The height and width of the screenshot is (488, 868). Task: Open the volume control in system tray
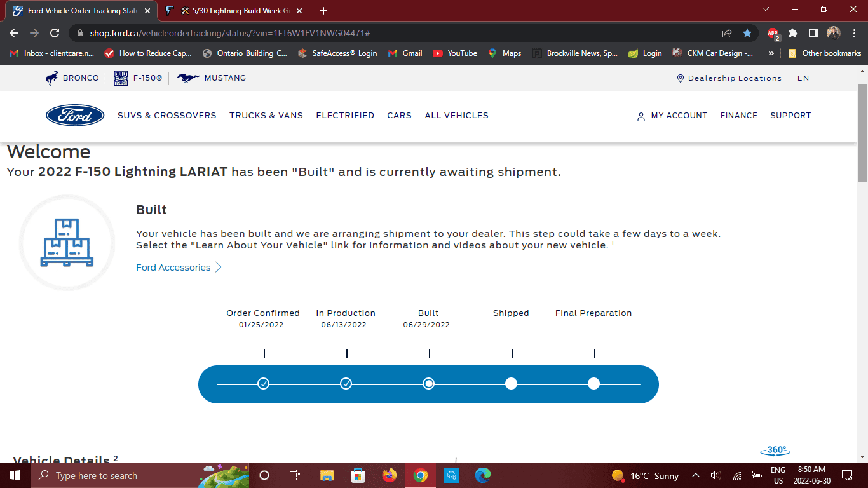[716, 475]
